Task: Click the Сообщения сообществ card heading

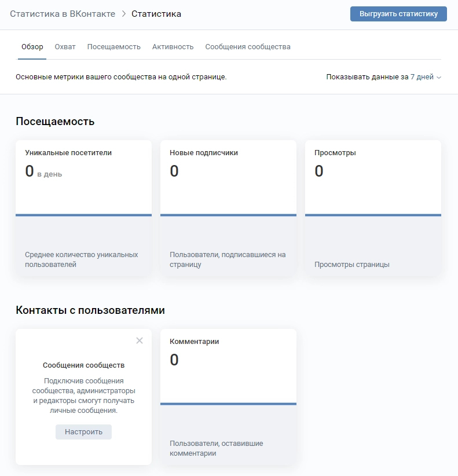Action: (83, 365)
